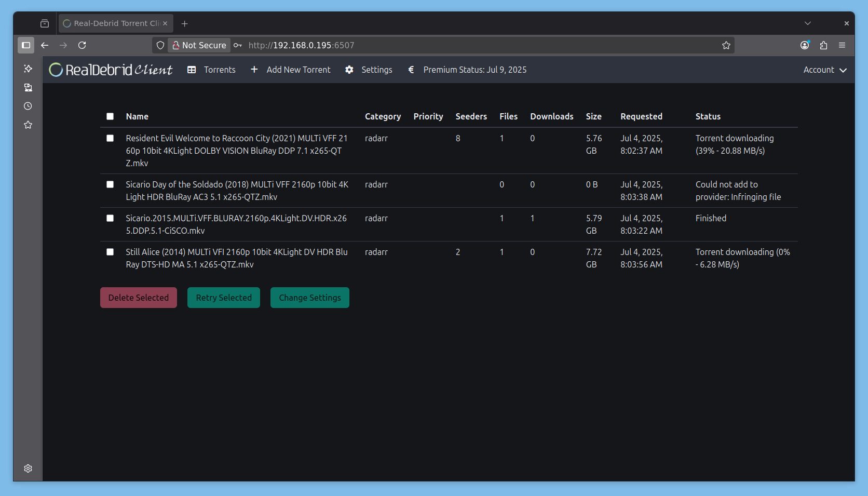Click status 'Torrent downloading (0% - 6.28 MB/s)'
868x496 pixels.
coord(743,258)
